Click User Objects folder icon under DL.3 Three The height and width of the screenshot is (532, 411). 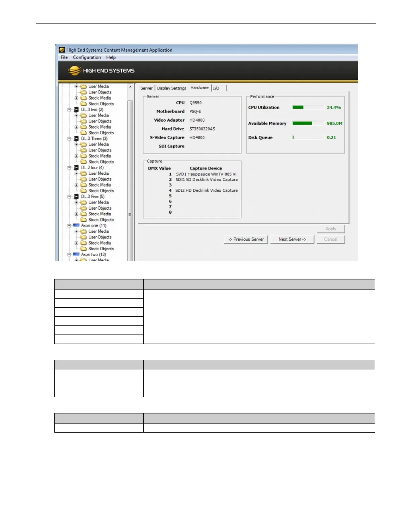coord(84,150)
